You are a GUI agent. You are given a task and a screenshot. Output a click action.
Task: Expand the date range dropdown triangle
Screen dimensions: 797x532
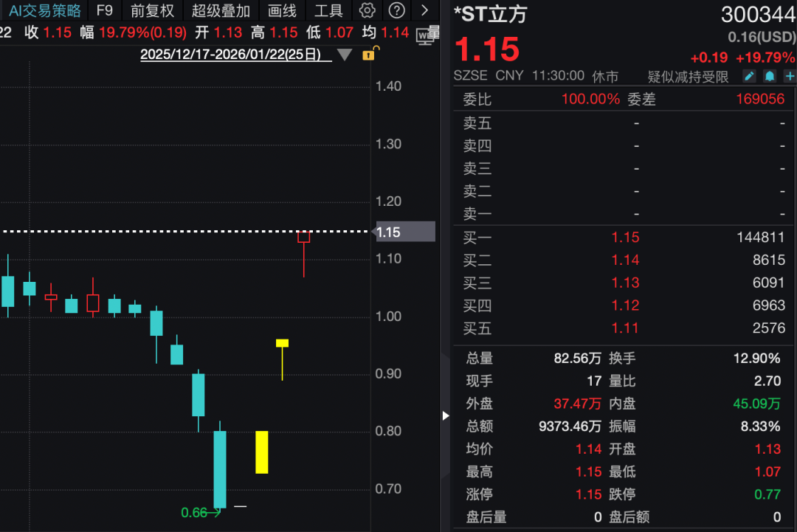point(345,55)
